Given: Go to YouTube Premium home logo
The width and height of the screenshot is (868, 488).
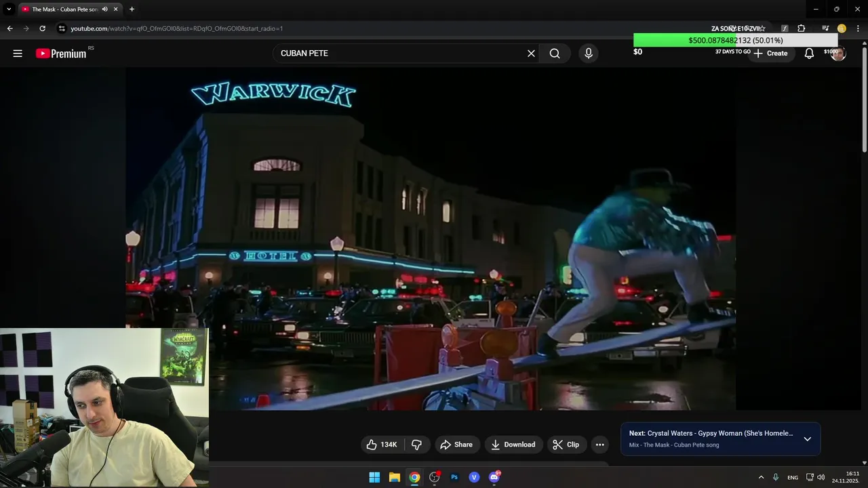Looking at the screenshot, I should point(61,54).
